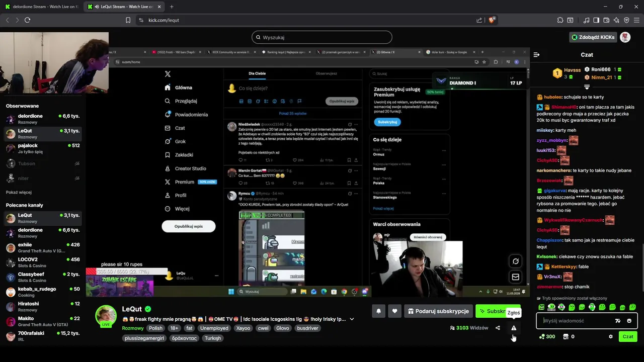Expand the stream title chevron

(x=352, y=319)
